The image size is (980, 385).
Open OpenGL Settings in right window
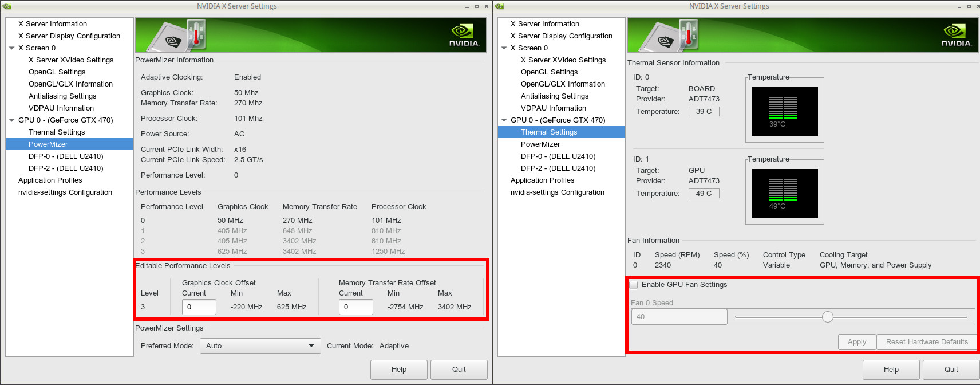click(x=550, y=72)
